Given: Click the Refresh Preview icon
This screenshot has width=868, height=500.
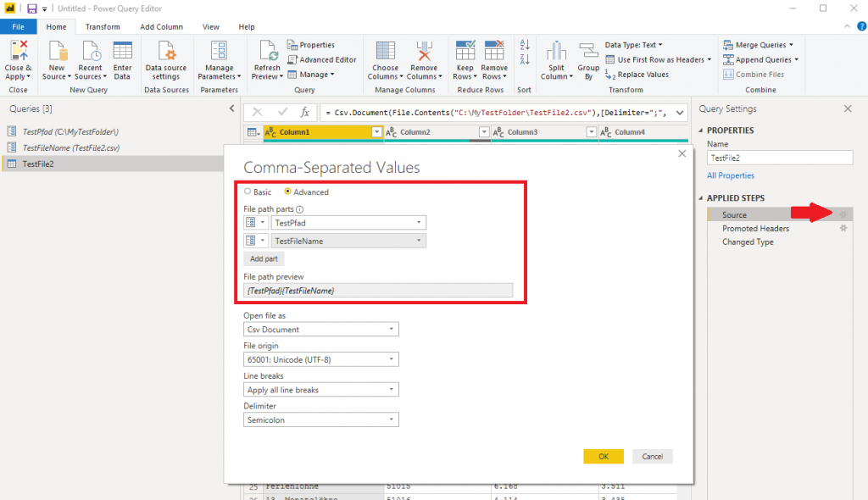Looking at the screenshot, I should (267, 51).
